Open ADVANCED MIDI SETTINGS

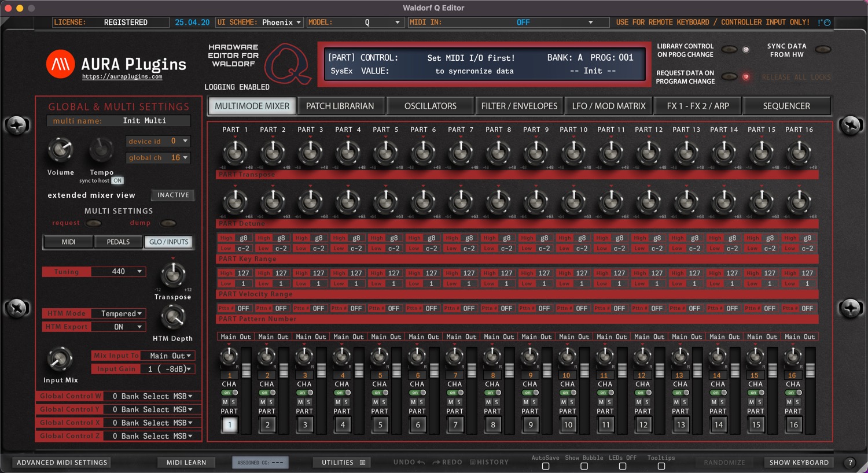(x=62, y=463)
